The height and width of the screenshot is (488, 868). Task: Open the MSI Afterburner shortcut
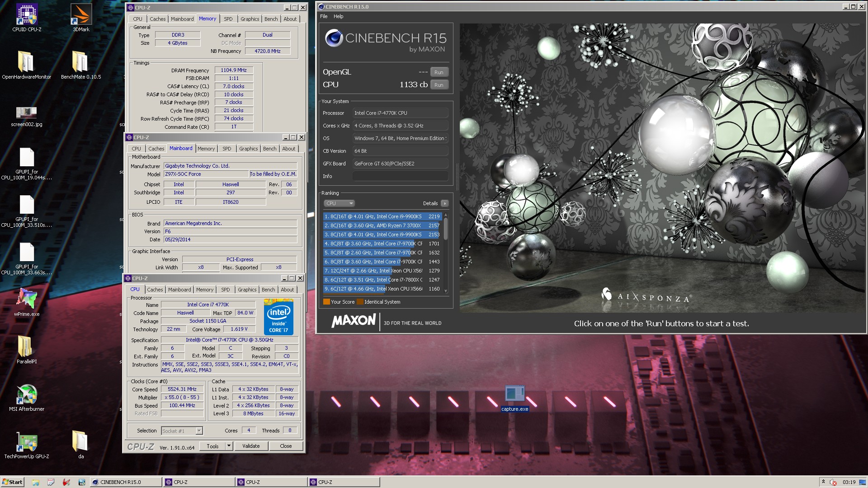click(x=27, y=398)
